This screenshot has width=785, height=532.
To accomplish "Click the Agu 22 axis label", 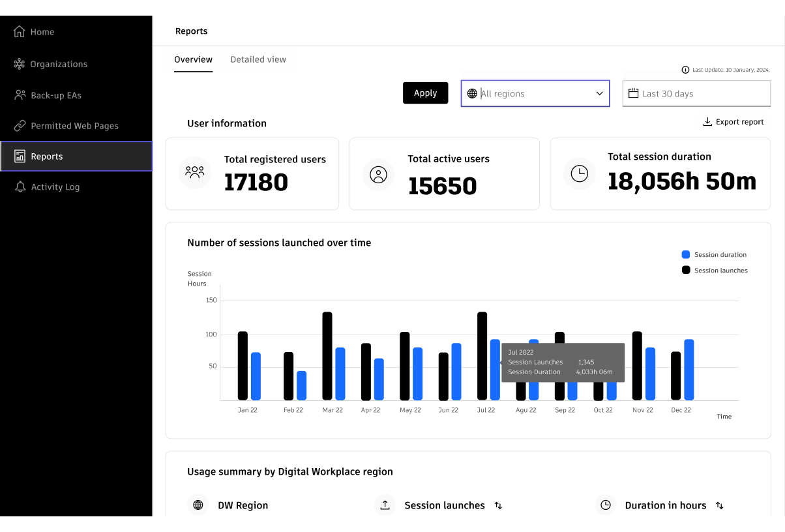I will click(x=526, y=410).
